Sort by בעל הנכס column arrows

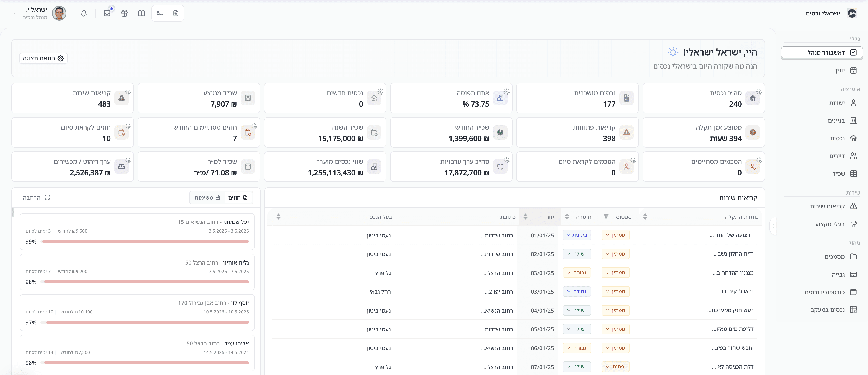(x=278, y=216)
